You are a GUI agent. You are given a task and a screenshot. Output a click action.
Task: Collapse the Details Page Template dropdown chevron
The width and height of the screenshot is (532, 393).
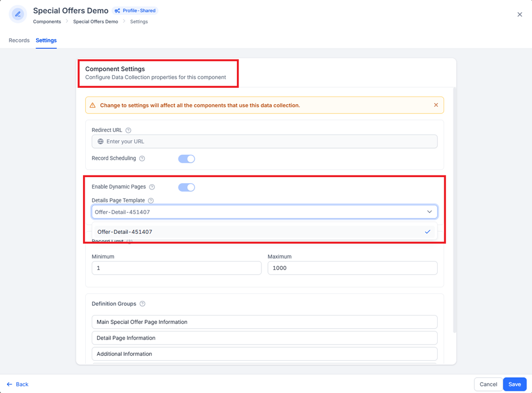tap(429, 211)
